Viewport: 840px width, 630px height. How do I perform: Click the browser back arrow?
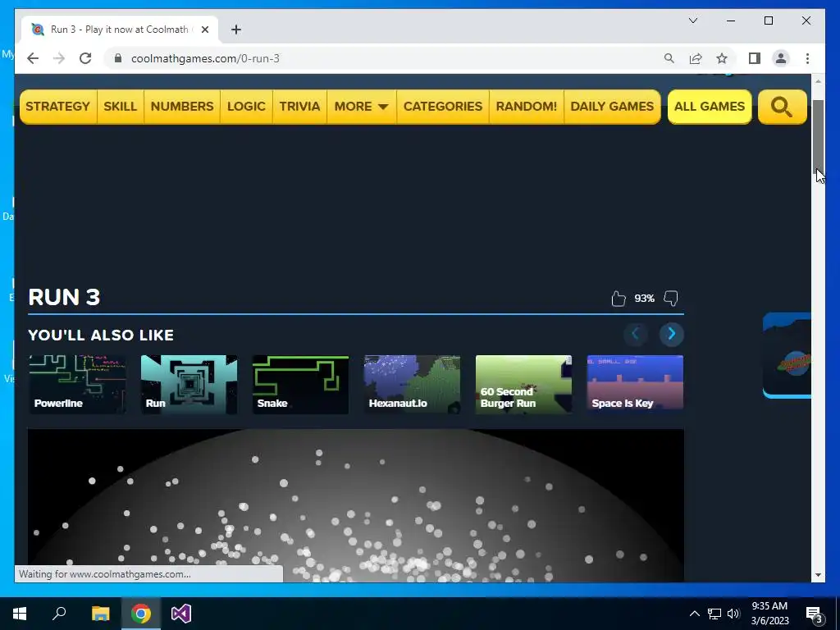33,58
